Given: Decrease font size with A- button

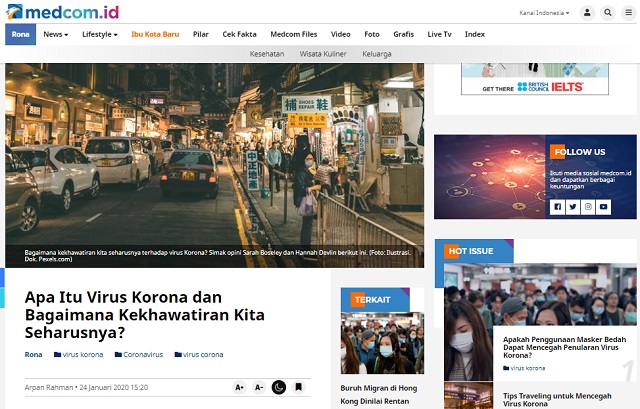Looking at the screenshot, I should (259, 387).
